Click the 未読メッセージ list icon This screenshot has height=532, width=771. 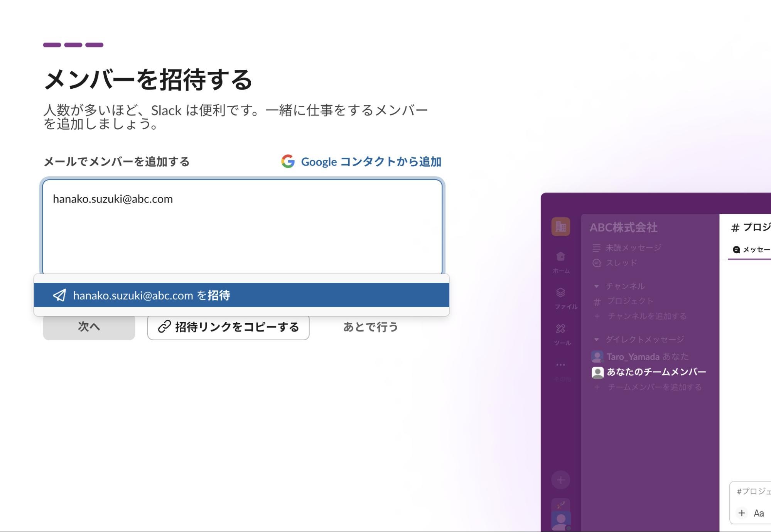[597, 248]
